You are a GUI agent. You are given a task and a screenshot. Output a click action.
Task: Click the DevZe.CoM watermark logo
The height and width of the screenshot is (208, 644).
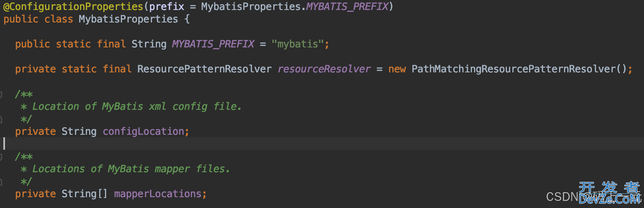(610, 194)
